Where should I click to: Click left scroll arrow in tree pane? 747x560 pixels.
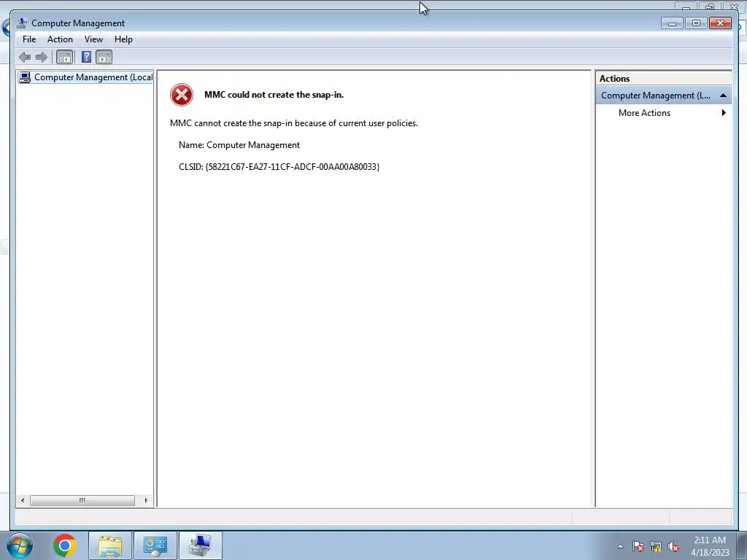[x=23, y=500]
